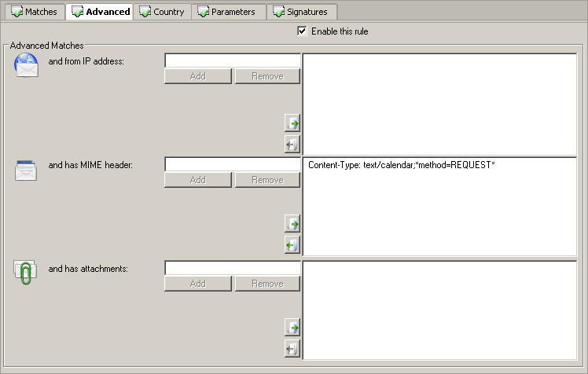Image resolution: width=588 pixels, height=374 pixels.
Task: Toggle the Enable this rule checkbox
Action: click(302, 31)
